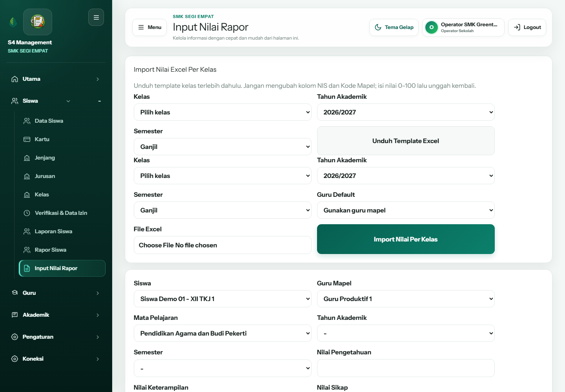Screen dimensions: 565x392
Task: Click the Jenjang building icon
Action: (27, 158)
